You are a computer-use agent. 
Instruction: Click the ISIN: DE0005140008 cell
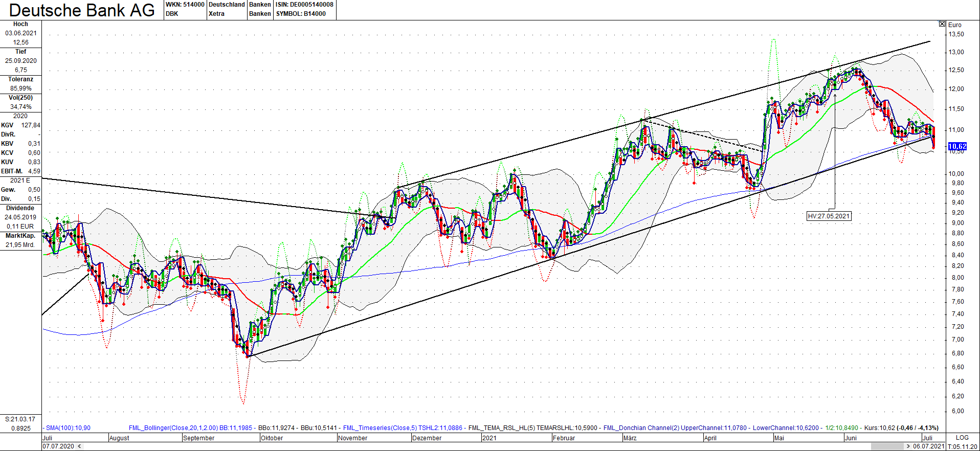coord(304,5)
